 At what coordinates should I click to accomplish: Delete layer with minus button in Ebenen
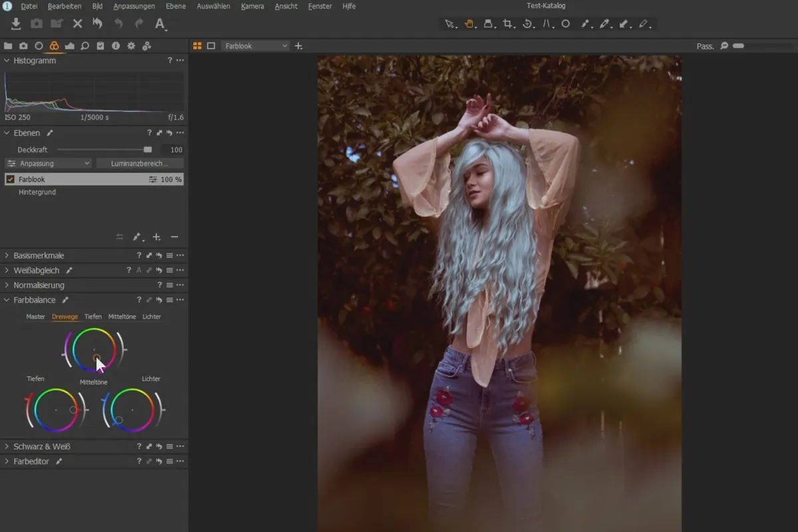pyautogui.click(x=174, y=237)
